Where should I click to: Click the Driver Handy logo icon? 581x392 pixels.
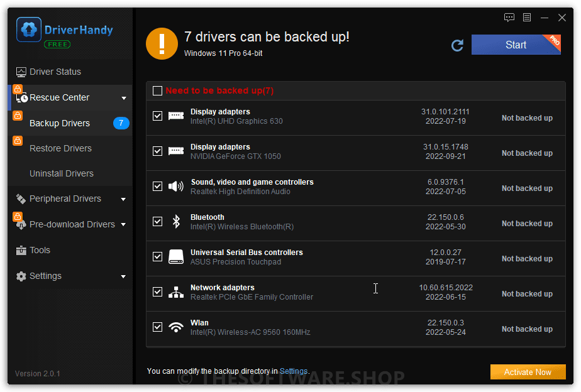coord(29,30)
